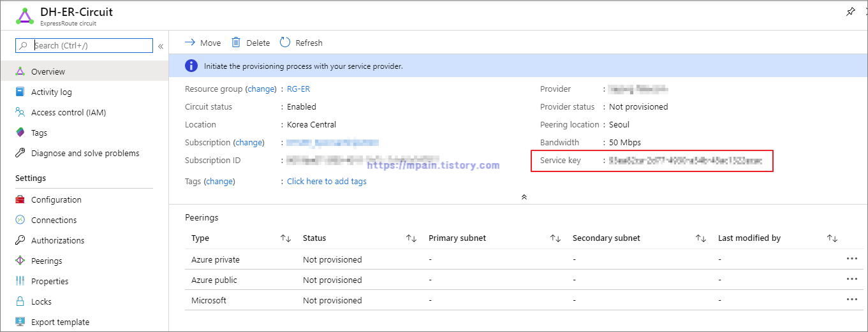Open ellipsis menu for Azure public row
Image resolution: width=868 pixels, height=332 pixels.
click(x=851, y=279)
